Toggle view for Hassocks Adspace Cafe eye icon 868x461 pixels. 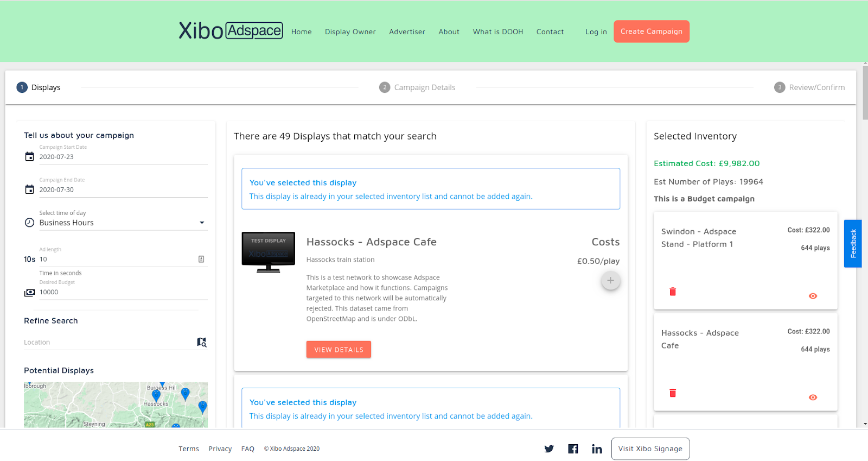[x=813, y=397]
